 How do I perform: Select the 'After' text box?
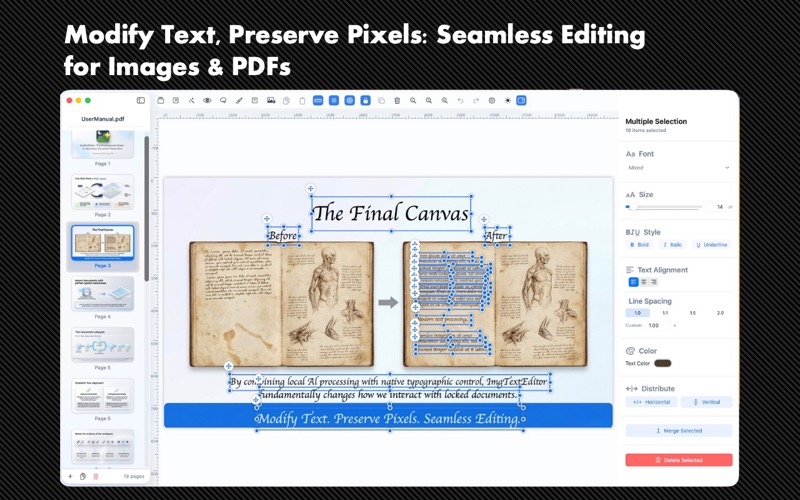(496, 236)
